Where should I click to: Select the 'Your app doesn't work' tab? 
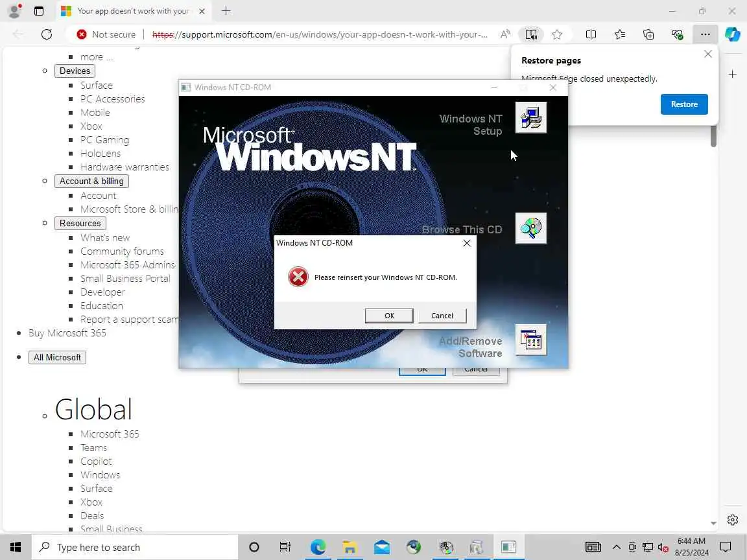(134, 11)
